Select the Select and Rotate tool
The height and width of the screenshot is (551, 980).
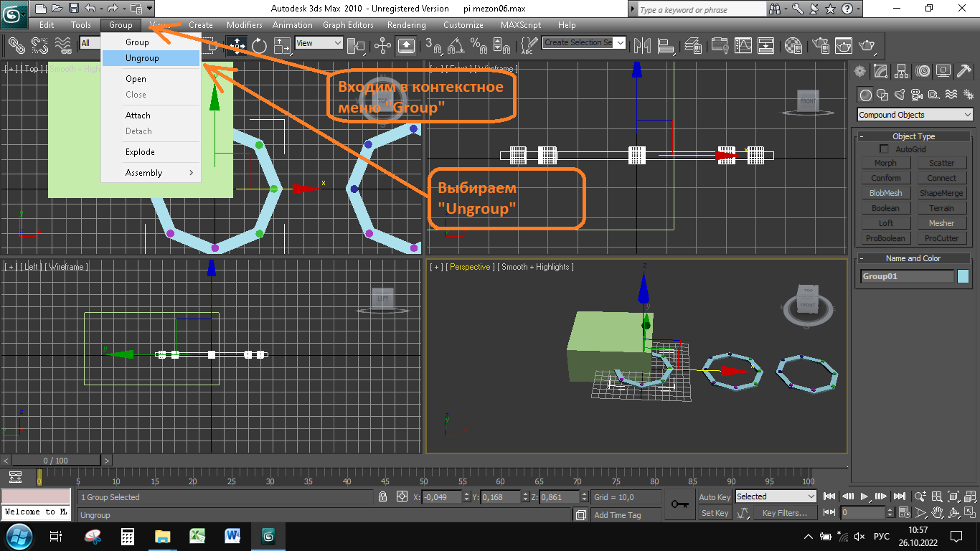259,46
